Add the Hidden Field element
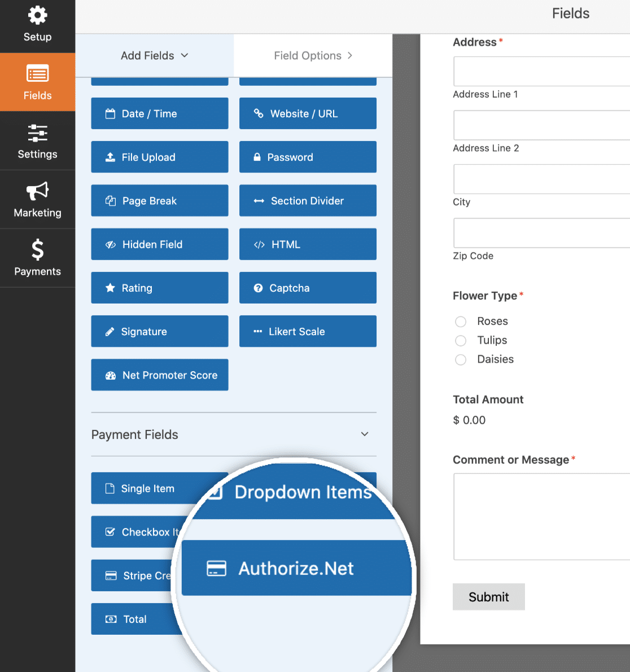This screenshot has width=630, height=672. tap(160, 244)
